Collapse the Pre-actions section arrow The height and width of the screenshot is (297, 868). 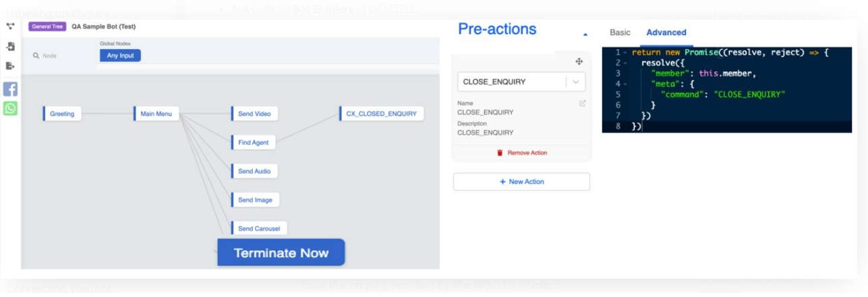tap(585, 34)
